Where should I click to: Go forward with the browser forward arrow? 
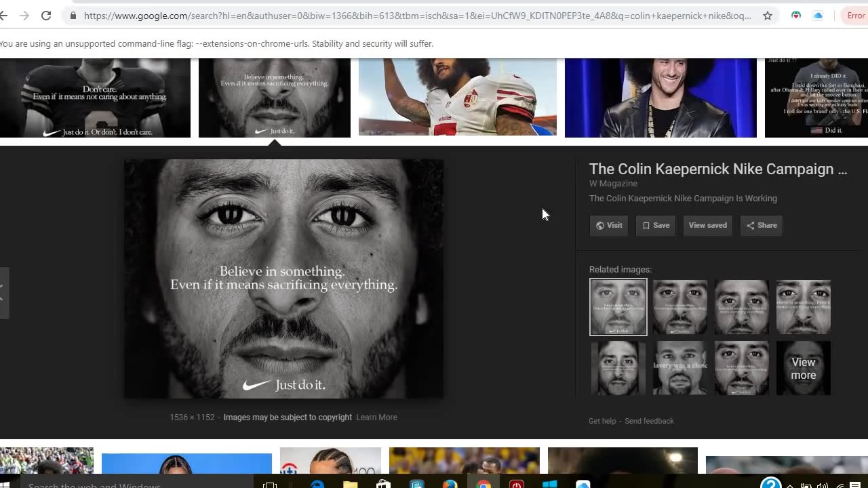pyautogui.click(x=24, y=16)
